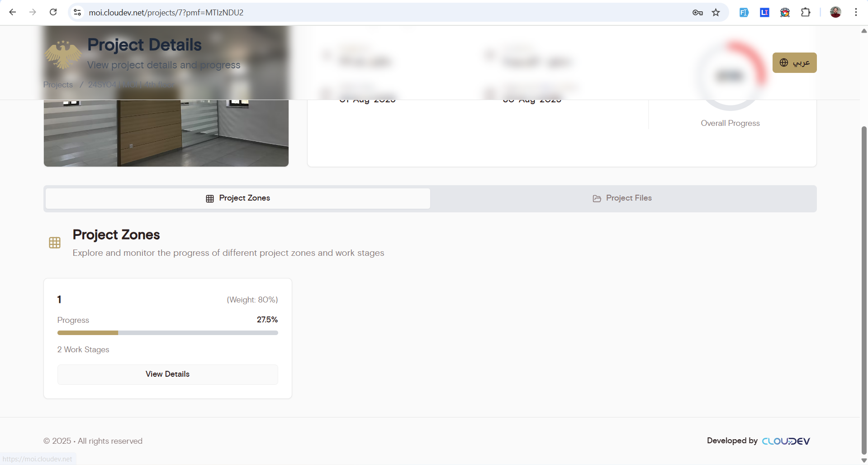The height and width of the screenshot is (465, 868).
Task: Click the scrollbar down arrow
Action: (x=863, y=460)
